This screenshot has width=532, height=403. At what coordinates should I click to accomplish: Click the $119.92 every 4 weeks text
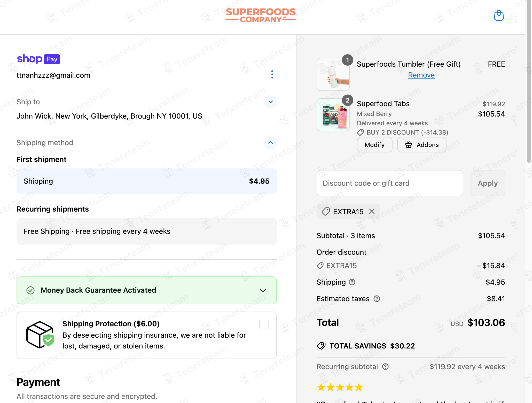(x=467, y=367)
